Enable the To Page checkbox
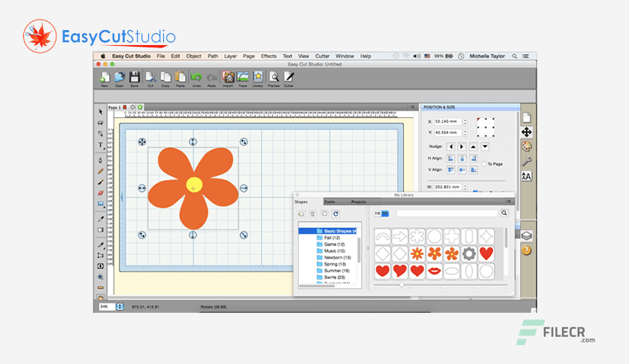The height and width of the screenshot is (364, 629). click(484, 164)
